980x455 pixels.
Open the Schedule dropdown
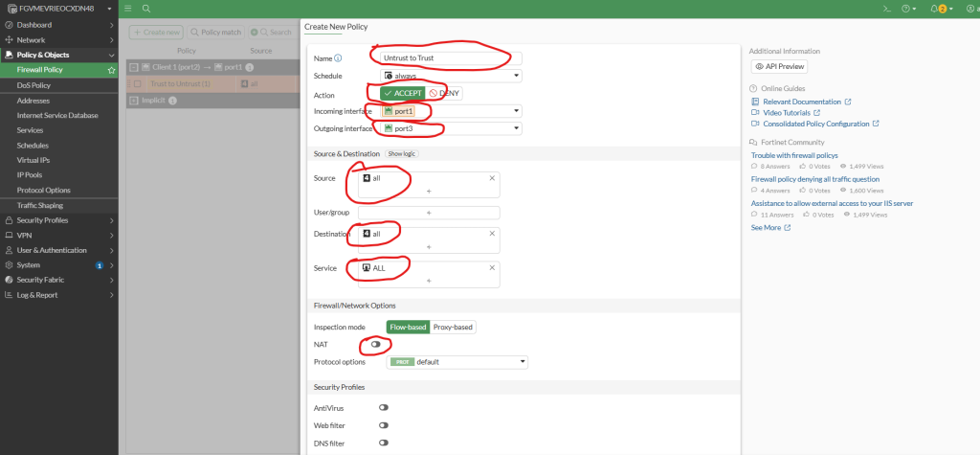tap(450, 76)
